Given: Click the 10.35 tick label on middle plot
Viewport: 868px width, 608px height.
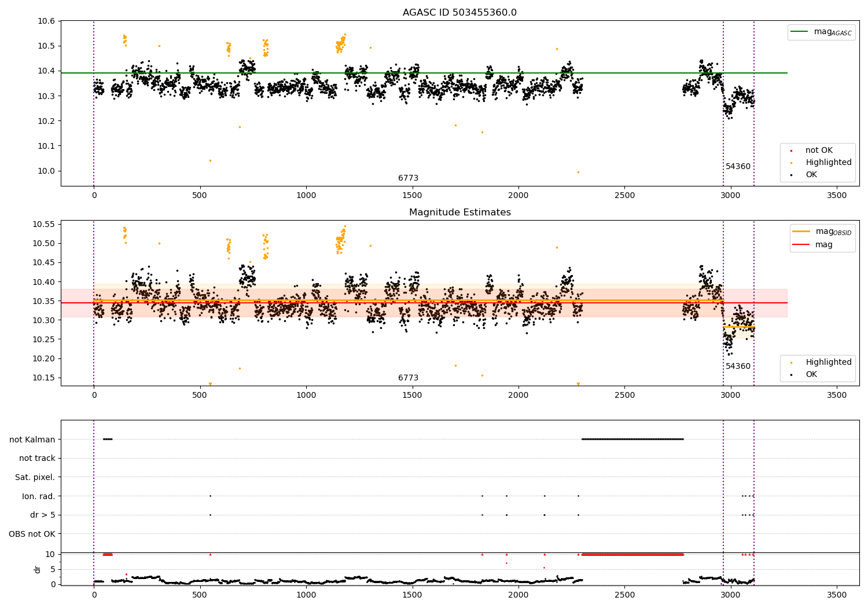Looking at the screenshot, I should [45, 301].
